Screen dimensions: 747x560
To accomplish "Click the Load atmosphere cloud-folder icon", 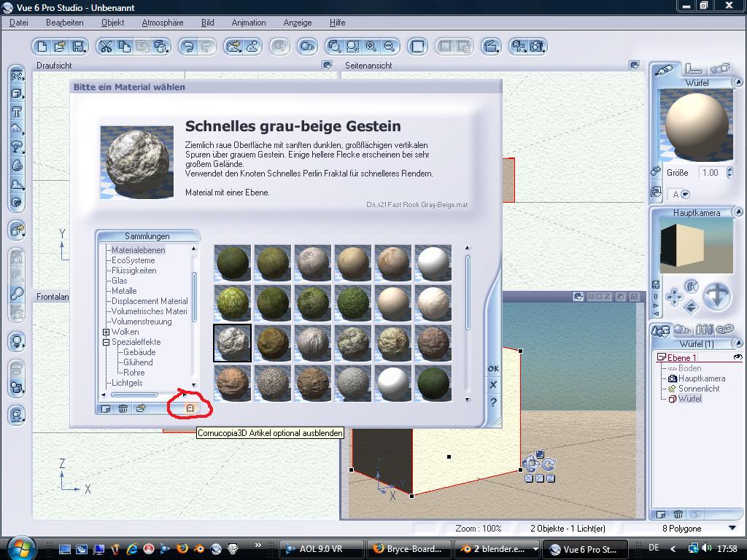I will pos(234,47).
